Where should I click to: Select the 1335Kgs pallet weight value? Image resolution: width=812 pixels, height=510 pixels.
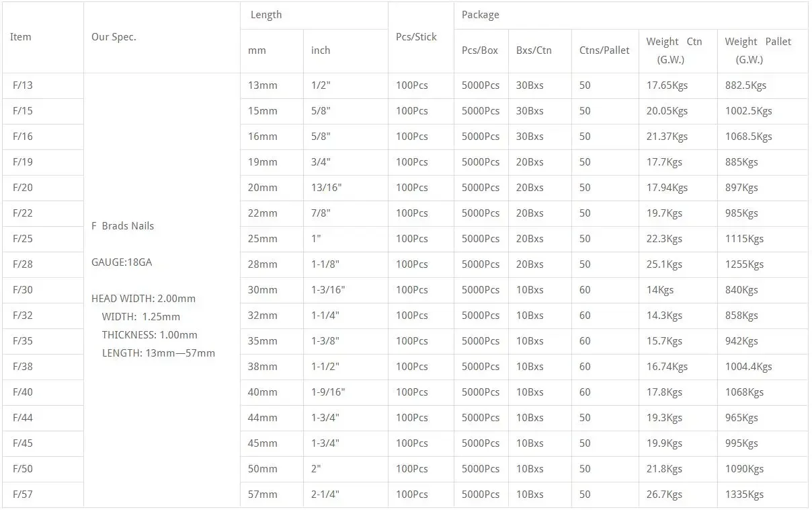click(x=744, y=495)
